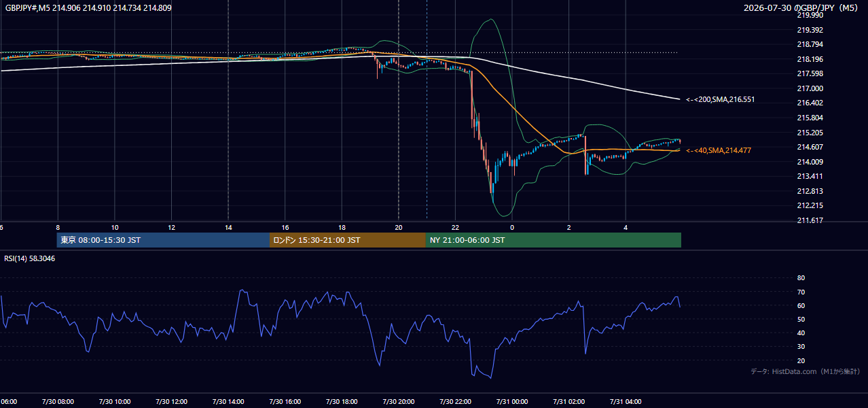Click price axis label 218.196
Image resolution: width=868 pixels, height=408 pixels.
point(810,59)
